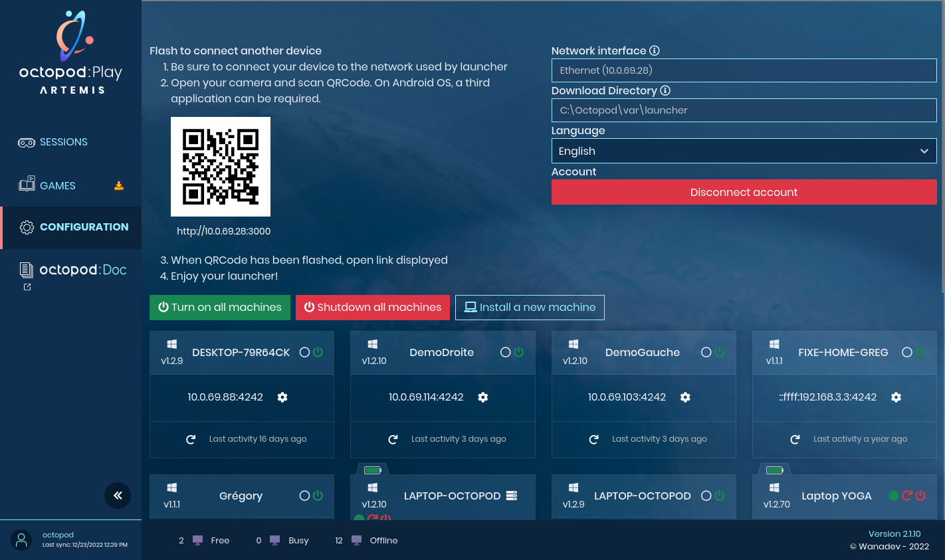945x560 pixels.
Task: Open the Games page
Action: point(58,186)
